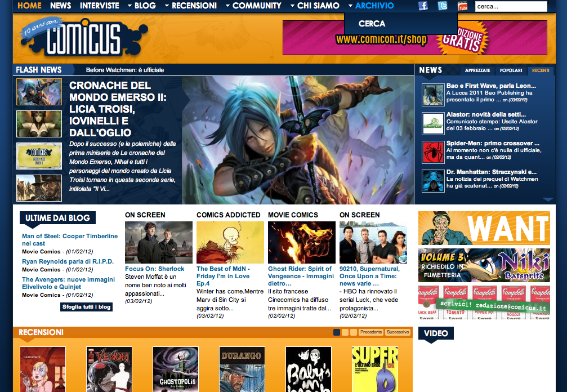Click the Alastor news thumbnail
Screen dimensions: 567x392
point(433,123)
